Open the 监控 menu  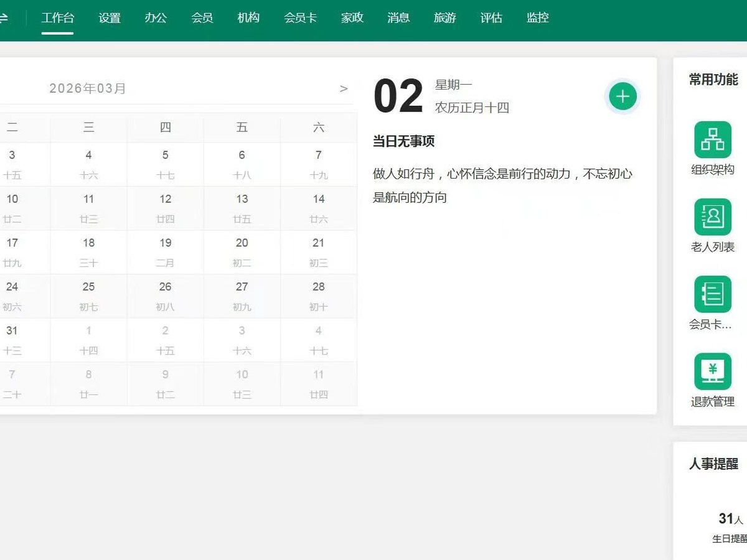point(538,17)
